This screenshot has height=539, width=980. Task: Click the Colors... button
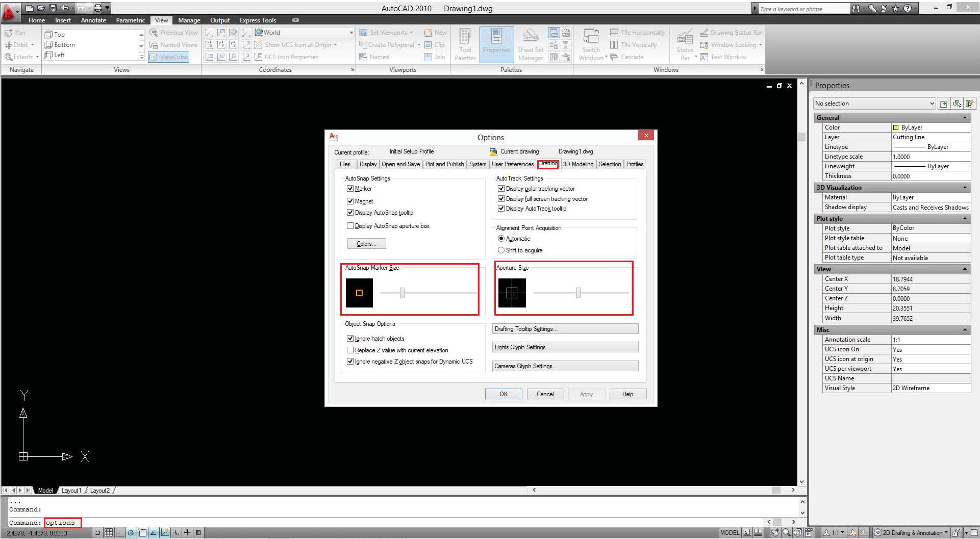pyautogui.click(x=366, y=244)
